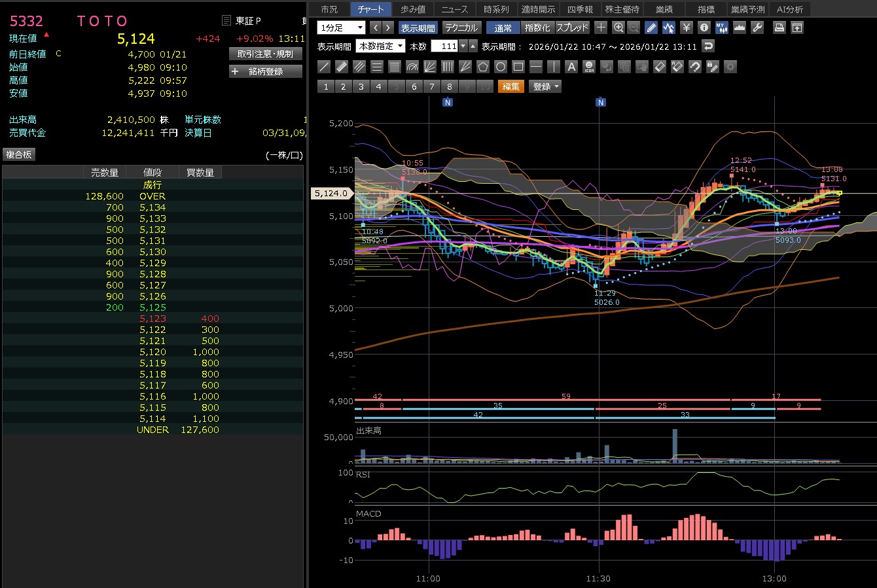Click the zoom-in magnifier icon
877x588 pixels.
[618, 27]
